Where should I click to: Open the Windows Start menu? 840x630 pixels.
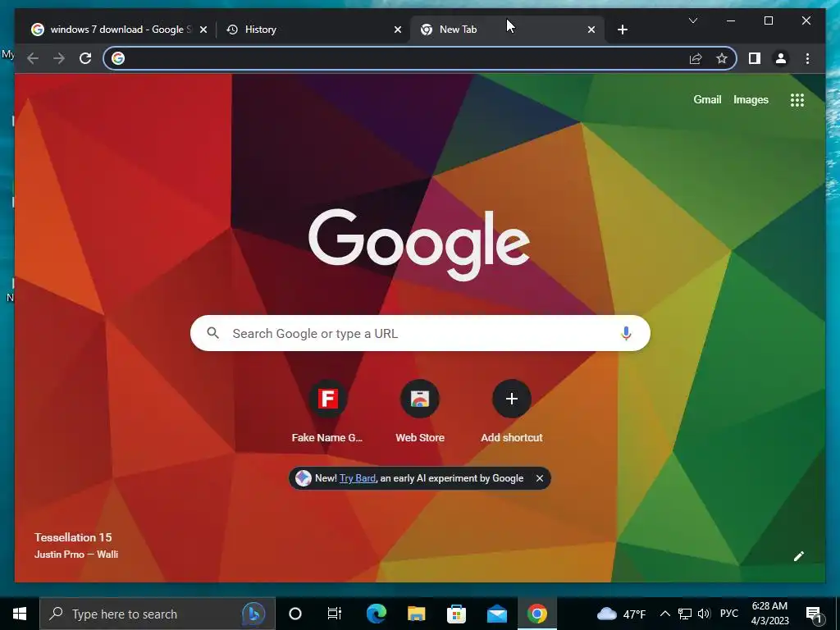tap(20, 614)
